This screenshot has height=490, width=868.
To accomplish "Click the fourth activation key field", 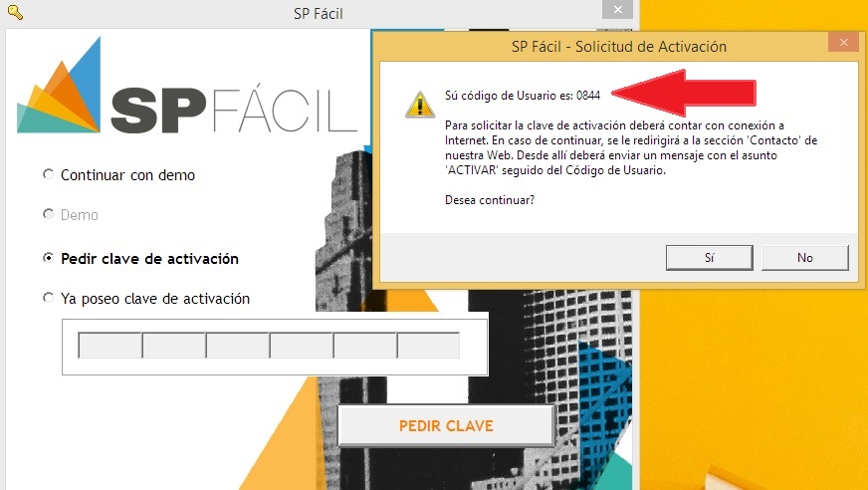I will (302, 345).
